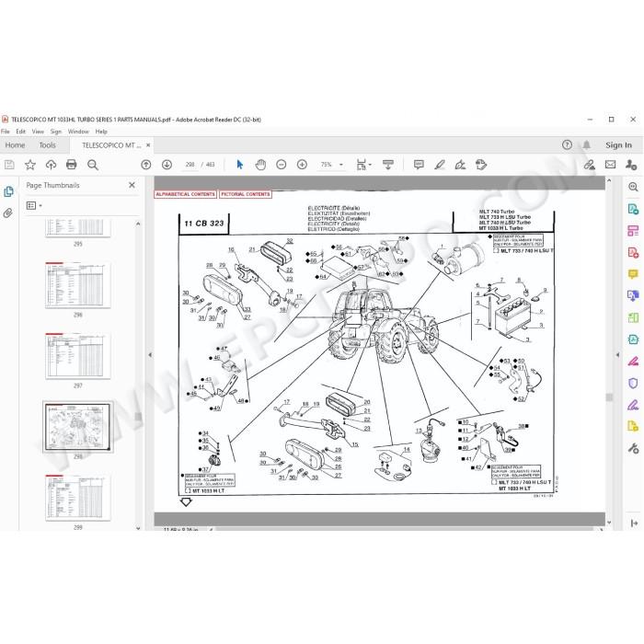This screenshot has height=644, width=644.
Task: Open the Window menu
Action: pos(78,132)
